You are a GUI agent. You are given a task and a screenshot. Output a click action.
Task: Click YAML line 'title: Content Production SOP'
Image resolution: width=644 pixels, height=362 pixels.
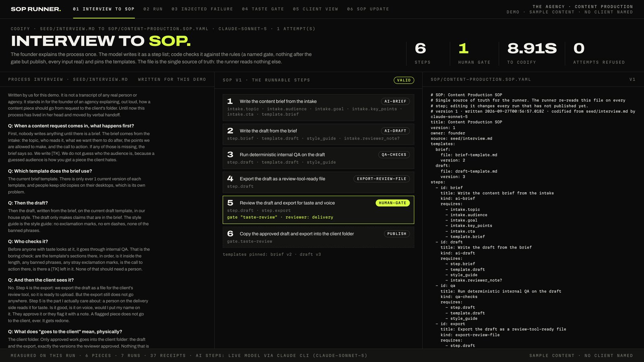(x=466, y=122)
